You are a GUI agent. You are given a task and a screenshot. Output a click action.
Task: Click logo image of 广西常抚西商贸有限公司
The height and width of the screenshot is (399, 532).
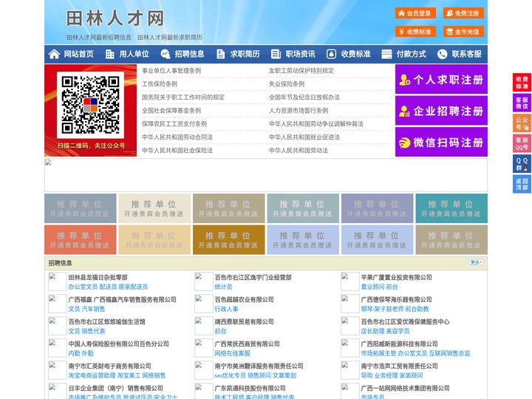click(204, 348)
